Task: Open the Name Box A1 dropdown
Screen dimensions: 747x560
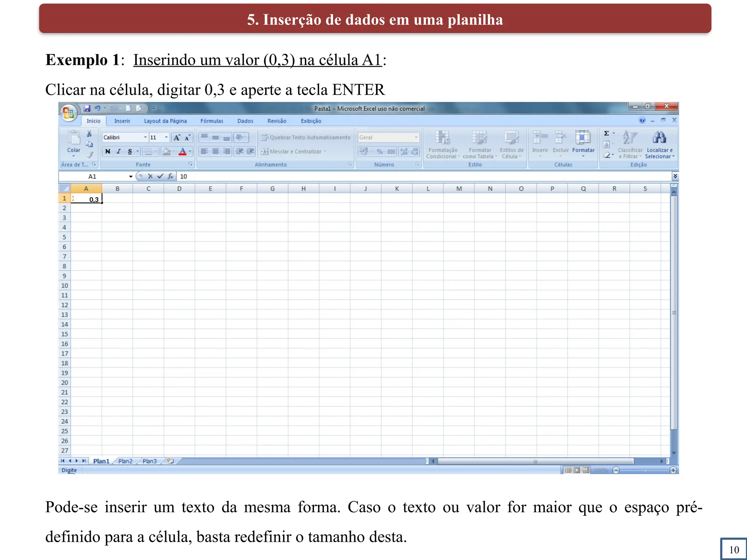Action: [x=131, y=177]
